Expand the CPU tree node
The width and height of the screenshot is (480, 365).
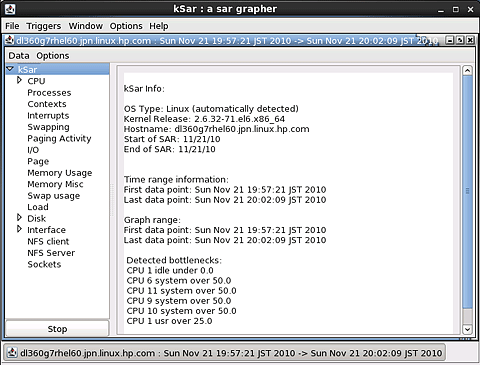pos(19,80)
